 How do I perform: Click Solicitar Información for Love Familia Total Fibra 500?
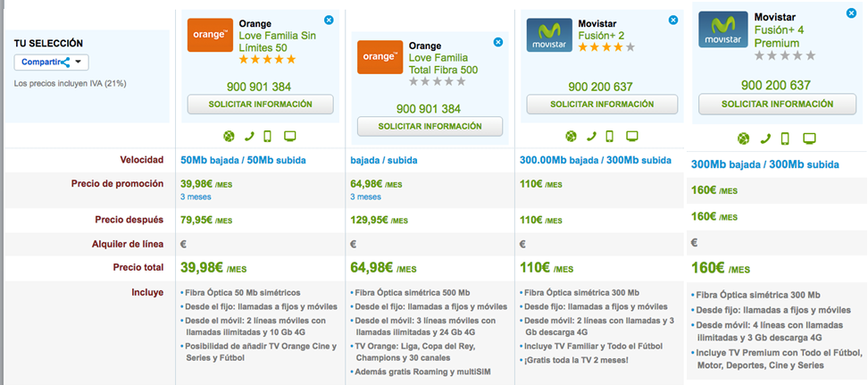(430, 126)
